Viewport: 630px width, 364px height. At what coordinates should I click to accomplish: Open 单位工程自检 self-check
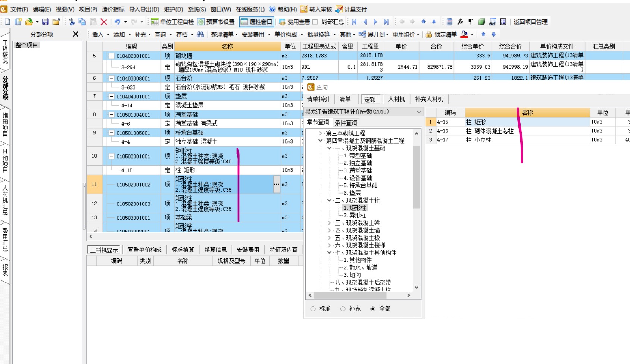click(172, 22)
